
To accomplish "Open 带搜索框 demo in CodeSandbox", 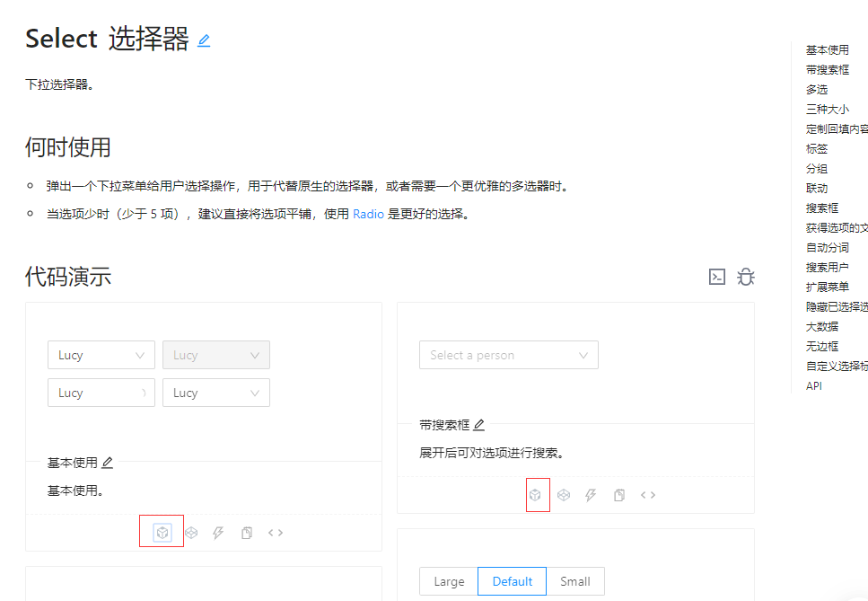I will (535, 495).
